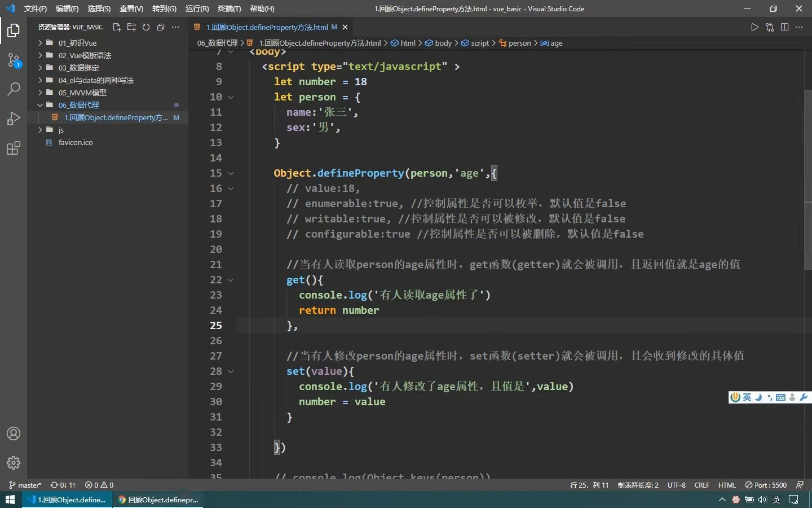The image size is (812, 508).
Task: Run the code with play icon
Action: 754,27
